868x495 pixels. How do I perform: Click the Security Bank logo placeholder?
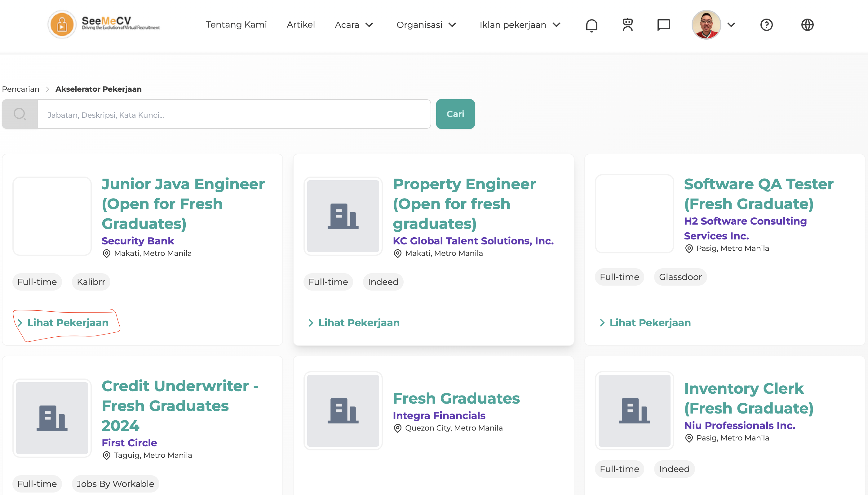pos(52,216)
